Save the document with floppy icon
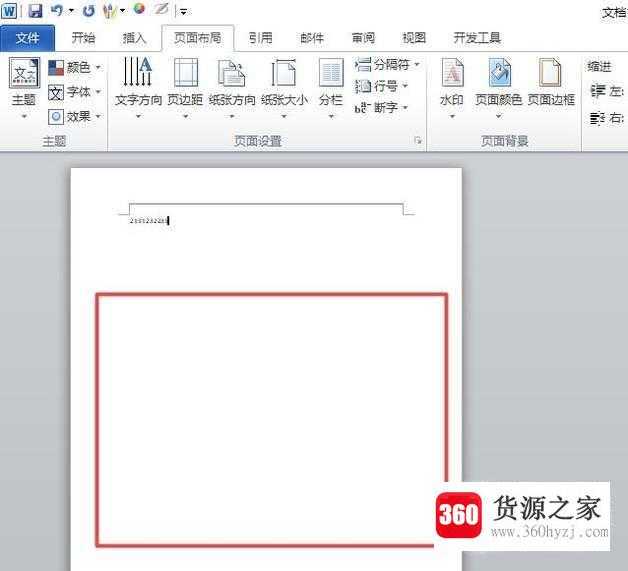This screenshot has height=571, width=628. [35, 11]
